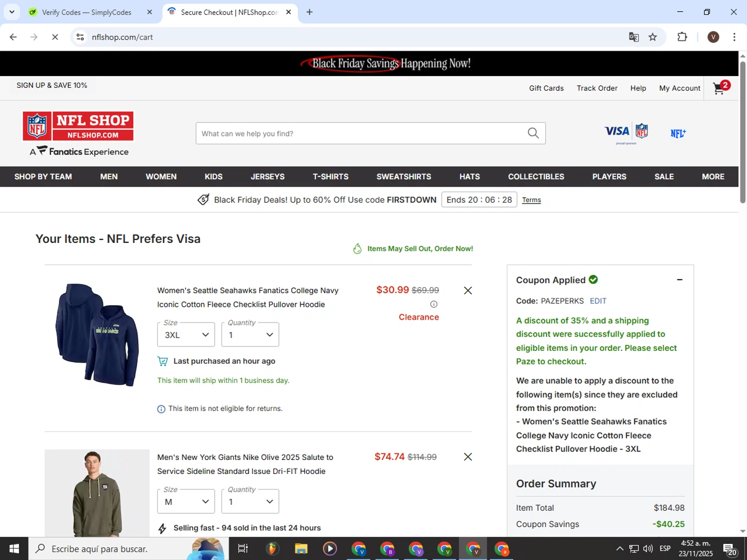This screenshot has width=747, height=560.
Task: Click the not-eligible-for-returns info icon
Action: click(x=161, y=409)
